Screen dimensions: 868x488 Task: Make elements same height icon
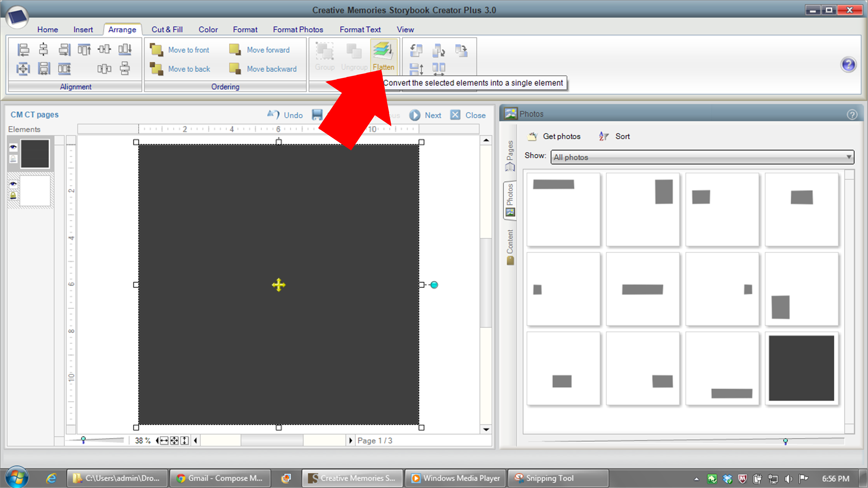tap(64, 69)
